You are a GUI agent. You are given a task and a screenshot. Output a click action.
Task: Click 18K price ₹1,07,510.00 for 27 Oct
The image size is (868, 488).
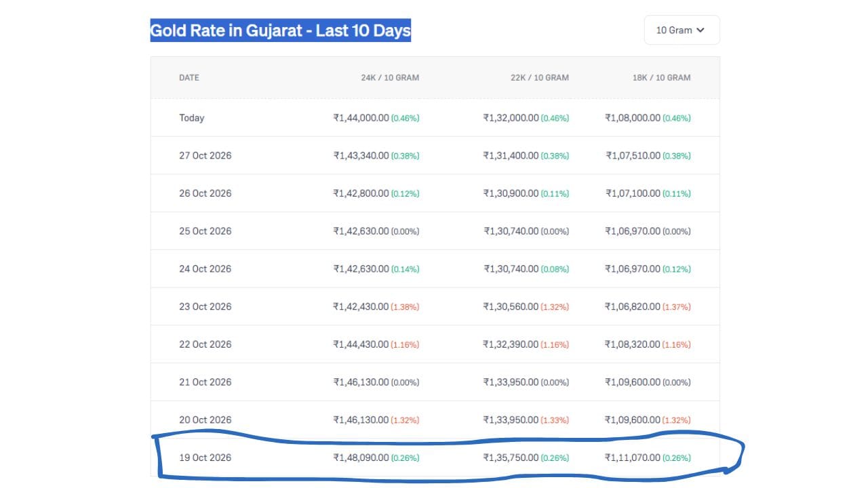(633, 155)
